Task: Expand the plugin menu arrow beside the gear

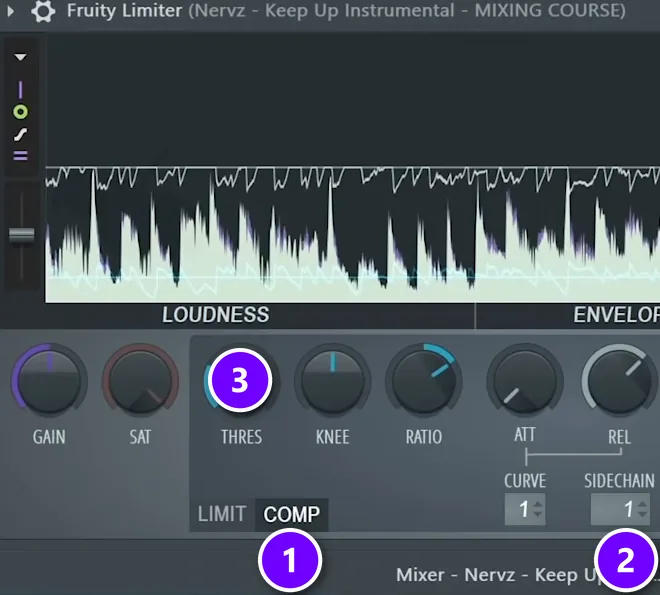Action: 11,11
